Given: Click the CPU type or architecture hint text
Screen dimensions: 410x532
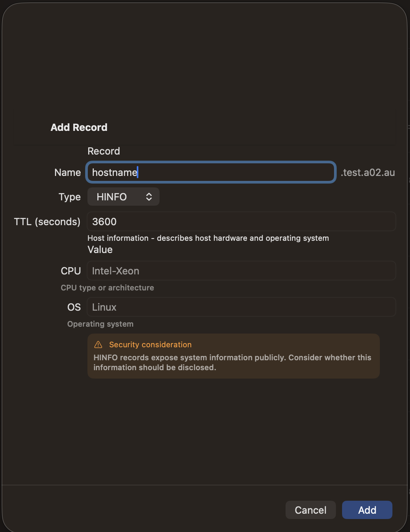Looking at the screenshot, I should 107,287.
